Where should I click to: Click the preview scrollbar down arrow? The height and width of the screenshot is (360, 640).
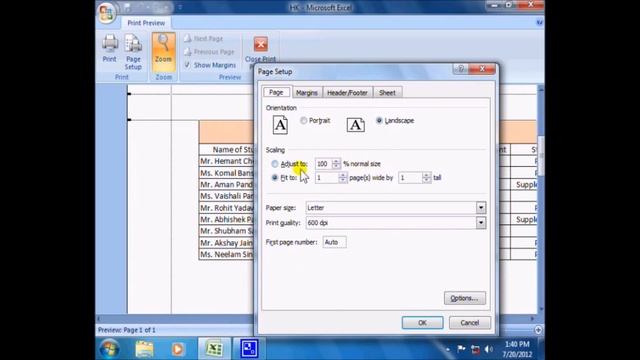[541, 309]
